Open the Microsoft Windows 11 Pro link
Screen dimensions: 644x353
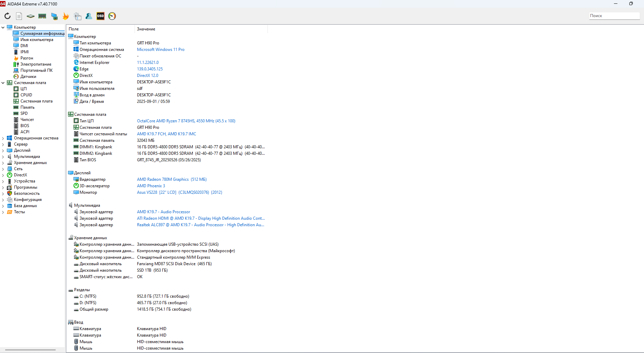pos(161,50)
